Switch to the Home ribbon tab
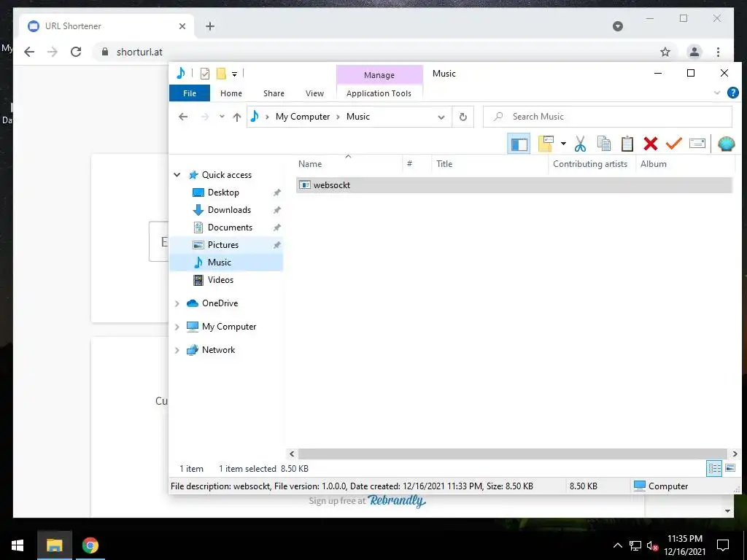 231,93
